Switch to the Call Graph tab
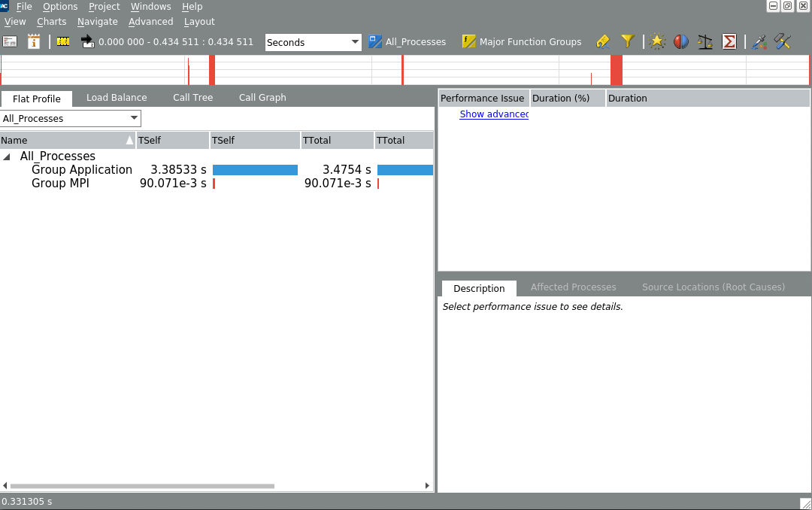The height and width of the screenshot is (510, 812). (x=262, y=98)
